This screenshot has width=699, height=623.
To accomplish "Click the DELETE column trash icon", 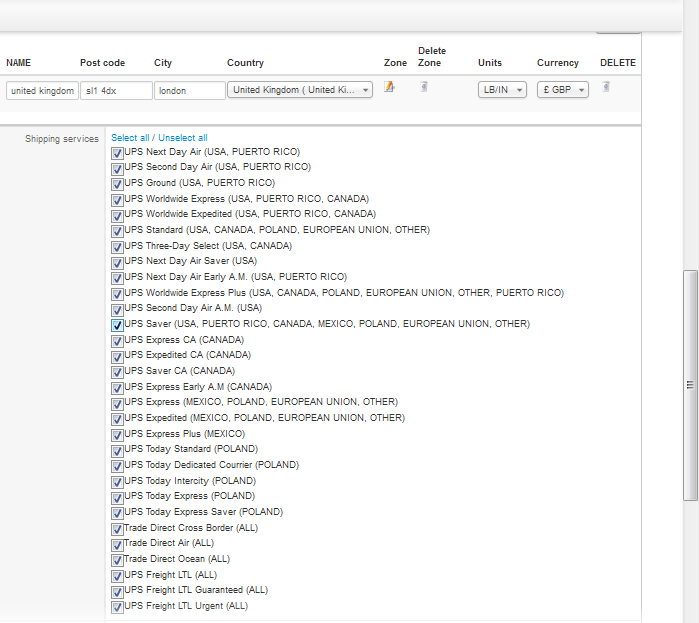I will click(606, 87).
